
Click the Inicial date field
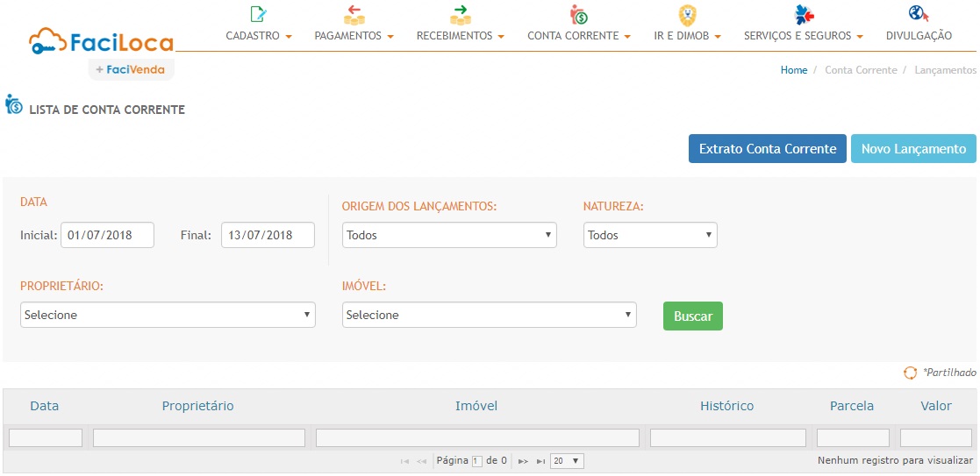[x=107, y=235]
